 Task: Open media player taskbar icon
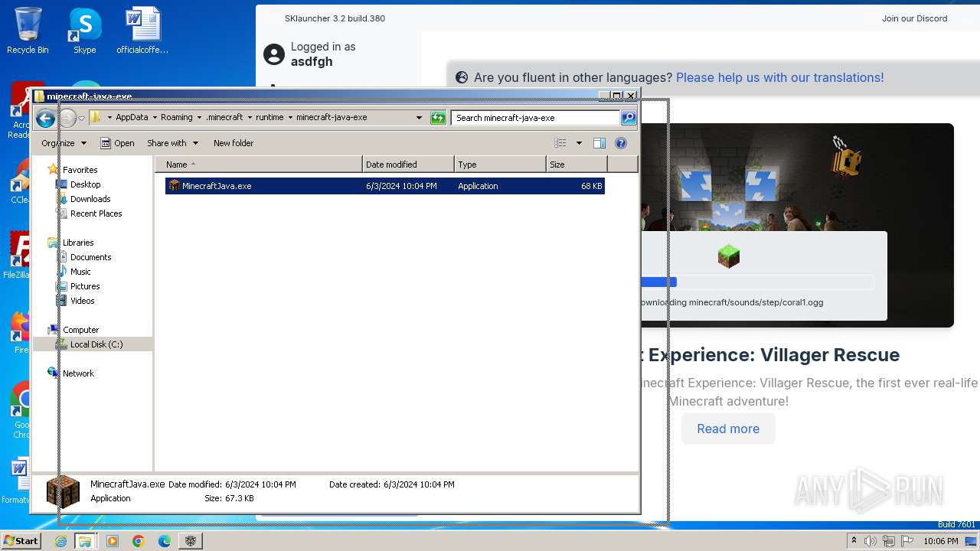coord(113,541)
